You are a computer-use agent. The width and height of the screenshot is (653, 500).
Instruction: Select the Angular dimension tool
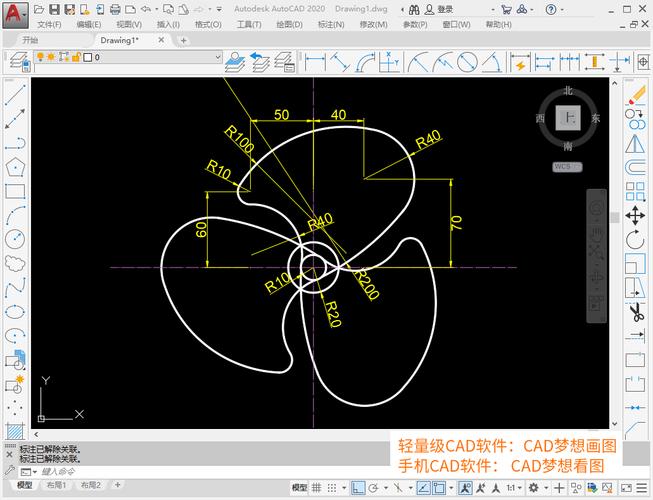click(491, 62)
